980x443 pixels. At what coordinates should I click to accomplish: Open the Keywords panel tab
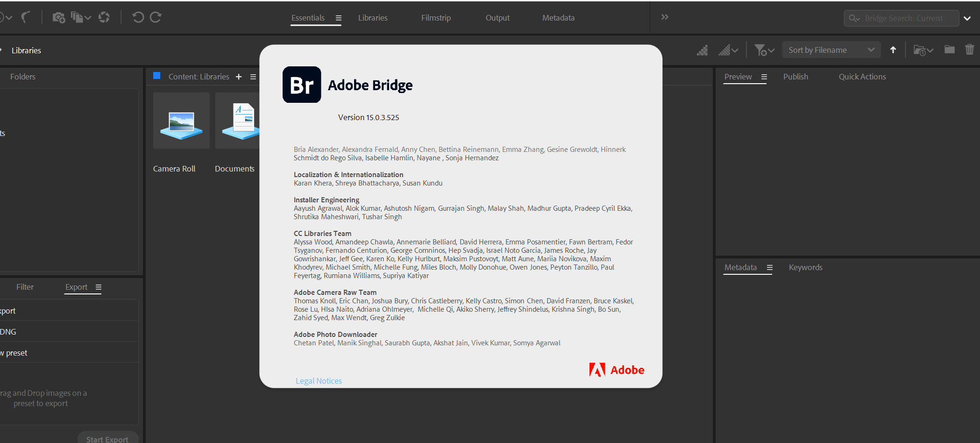(x=805, y=267)
